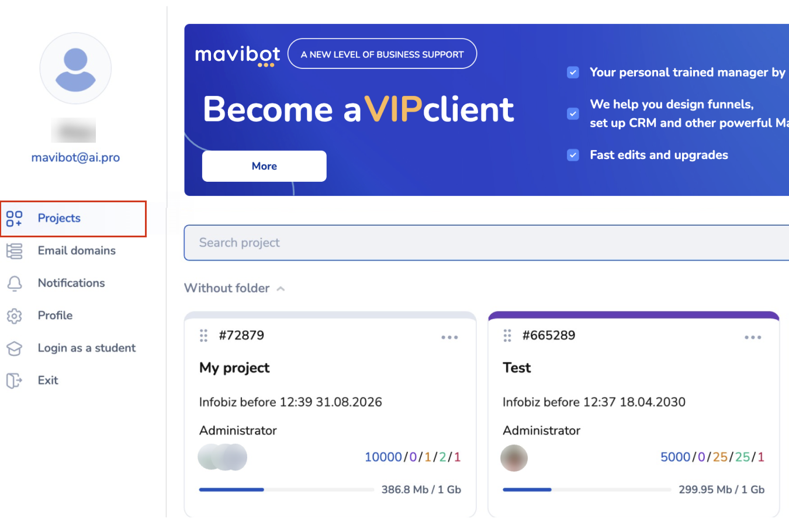Click the graduation cap student login icon
This screenshot has width=789, height=532.
click(x=14, y=348)
